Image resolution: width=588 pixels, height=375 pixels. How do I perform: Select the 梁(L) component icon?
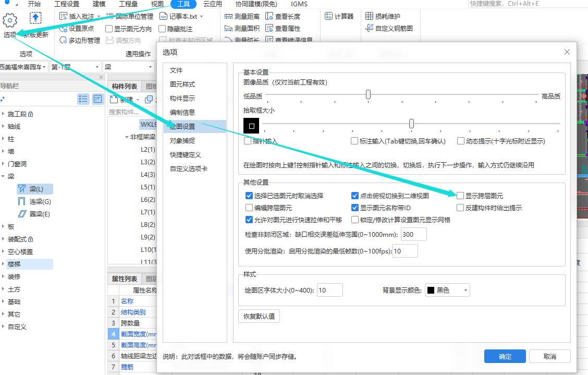pos(22,189)
